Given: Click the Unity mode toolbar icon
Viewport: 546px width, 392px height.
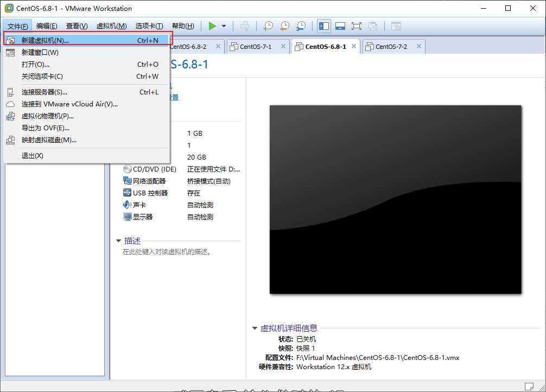Looking at the screenshot, I should (373, 26).
